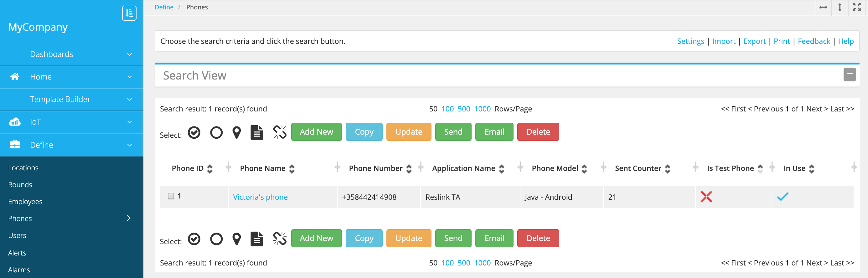Click the red Delete button in bottom toolbar
The width and height of the screenshot is (868, 278).
tap(538, 238)
